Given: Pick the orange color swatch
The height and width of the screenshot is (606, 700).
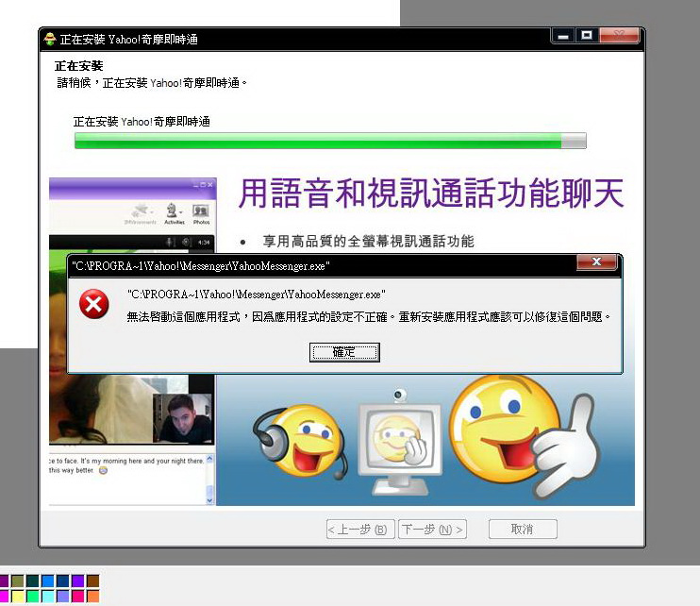Looking at the screenshot, I should (93, 597).
